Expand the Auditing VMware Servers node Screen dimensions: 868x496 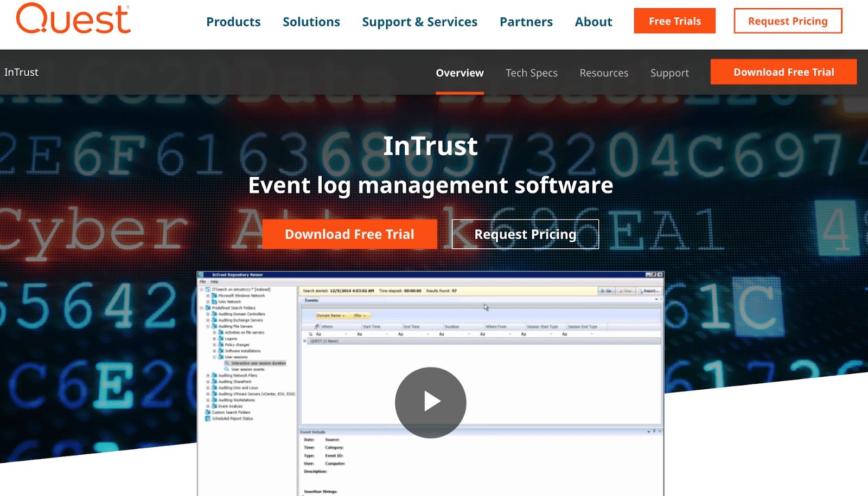tap(208, 394)
